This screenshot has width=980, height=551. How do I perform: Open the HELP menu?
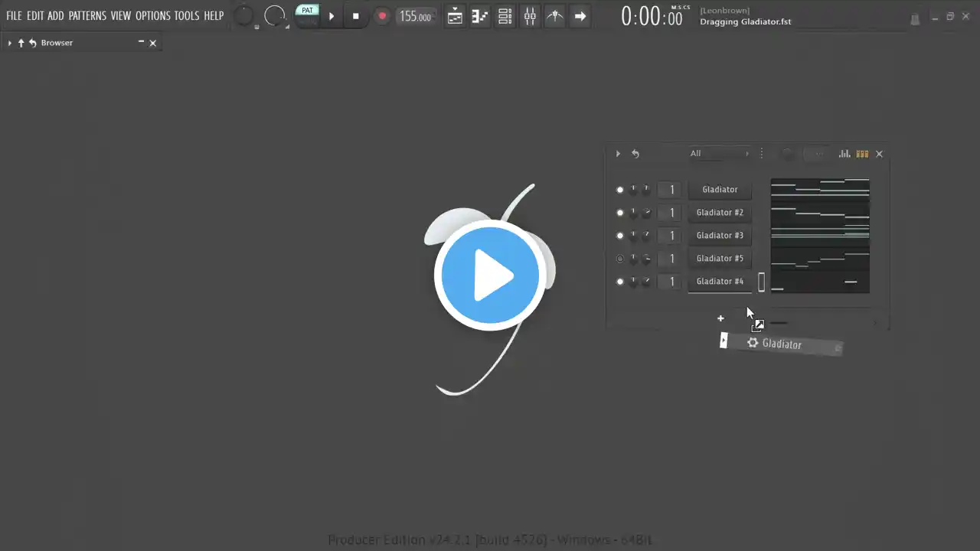tap(214, 15)
